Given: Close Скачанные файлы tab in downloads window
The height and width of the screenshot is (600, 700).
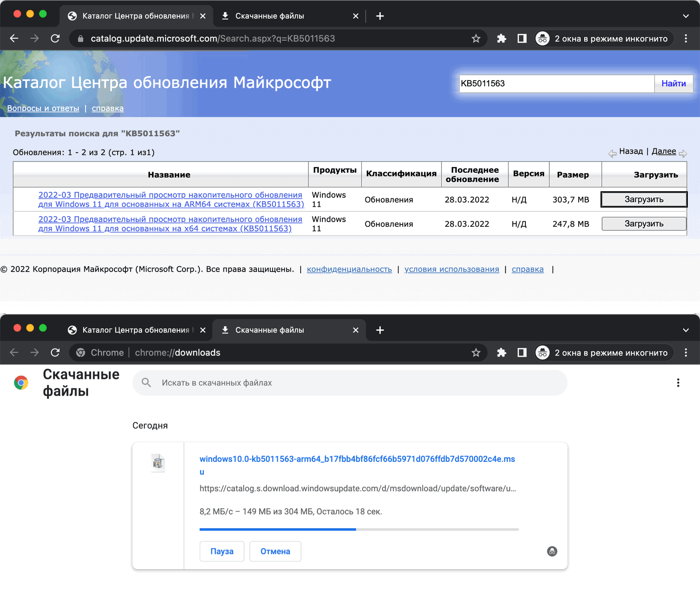Looking at the screenshot, I should (356, 330).
